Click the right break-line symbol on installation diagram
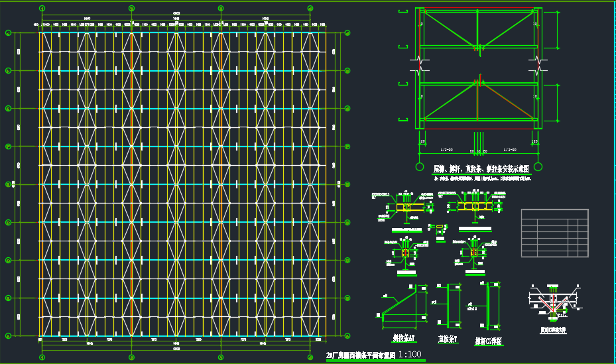Screen dimensions: 616x364 pos(538,66)
